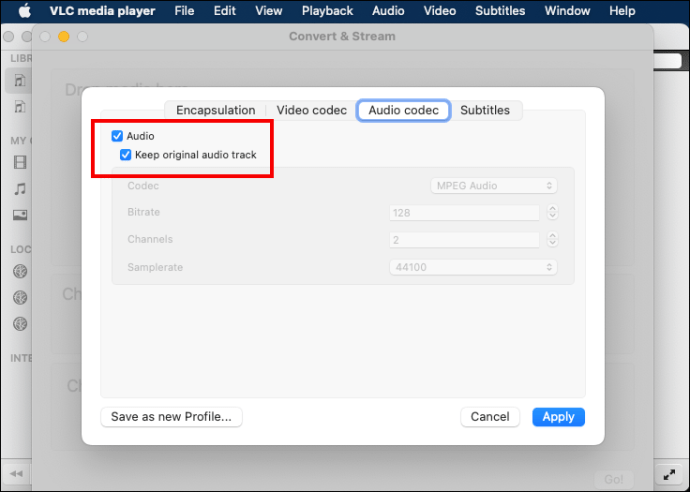690x492 pixels.
Task: Select the first globe icon in sidebar
Action: 19,271
